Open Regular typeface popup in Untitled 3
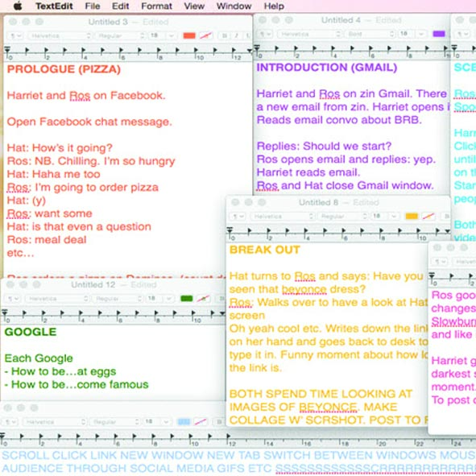 point(121,35)
